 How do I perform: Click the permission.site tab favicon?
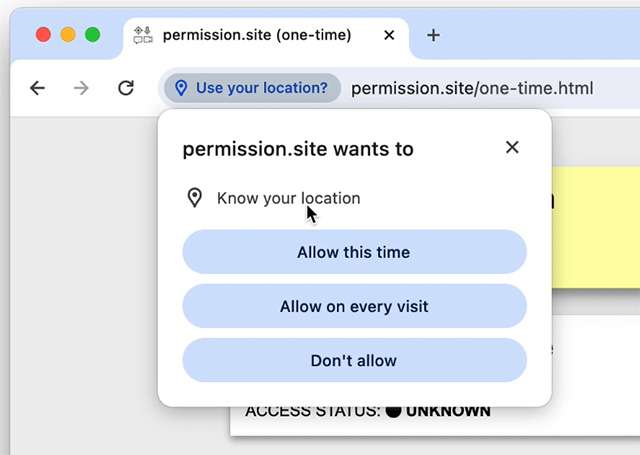point(143,35)
